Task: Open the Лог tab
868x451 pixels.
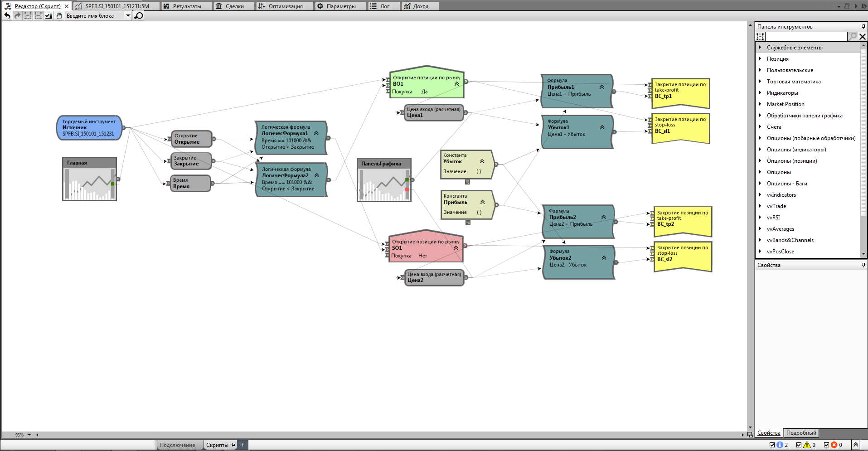Action: pos(384,6)
